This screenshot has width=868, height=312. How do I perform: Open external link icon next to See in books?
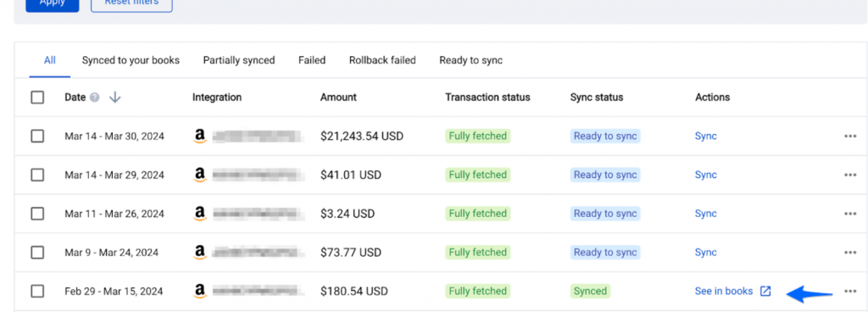pyautogui.click(x=765, y=291)
